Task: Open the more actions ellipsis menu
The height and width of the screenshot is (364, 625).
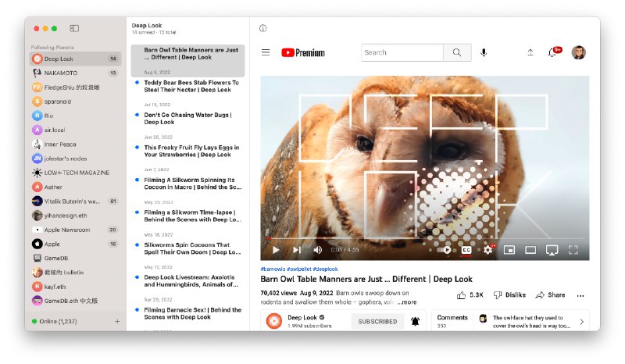Action: point(580,295)
